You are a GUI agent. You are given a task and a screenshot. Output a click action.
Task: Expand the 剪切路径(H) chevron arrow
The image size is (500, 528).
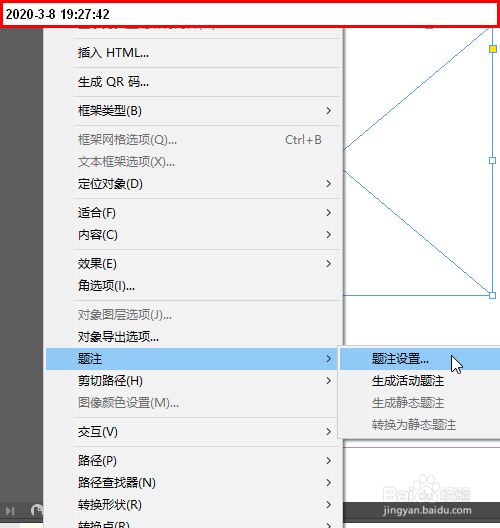coord(329,381)
